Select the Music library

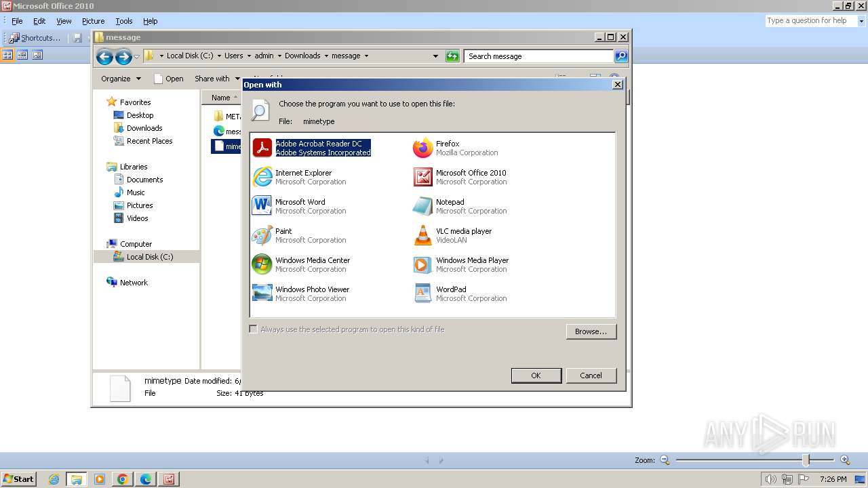[x=129, y=192]
